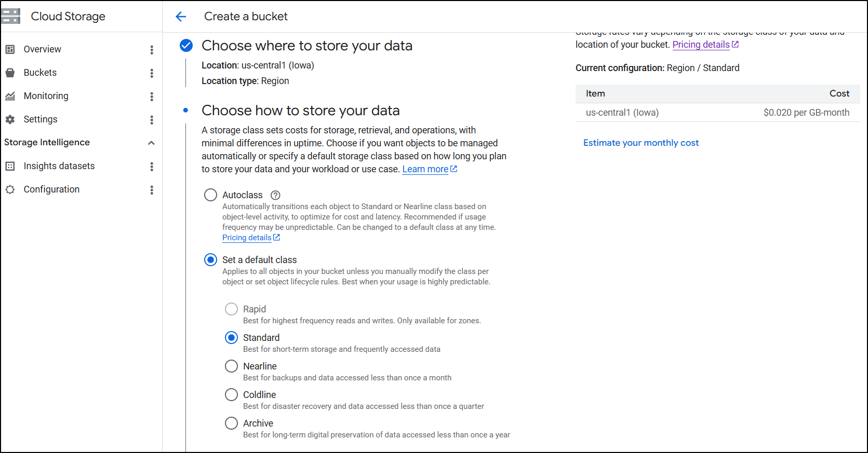Viewport: 868px width, 453px height.
Task: Click Estimate your monthly cost link
Action: pyautogui.click(x=640, y=143)
